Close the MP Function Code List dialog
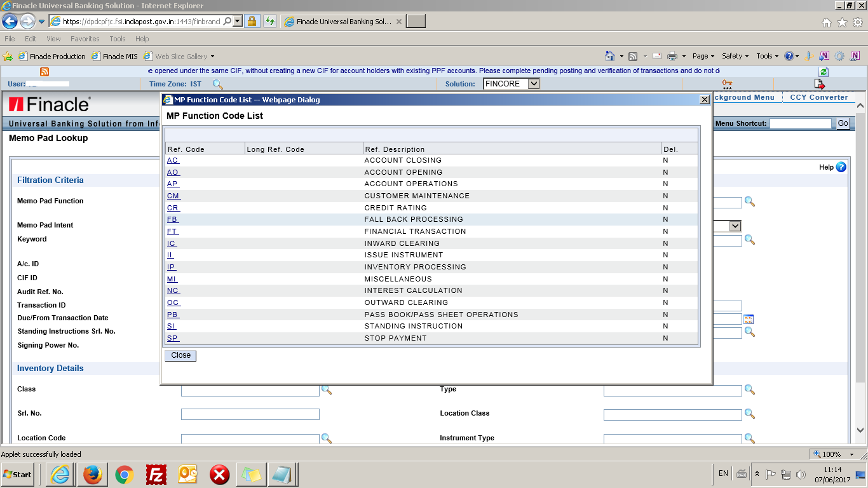868x488 pixels. coord(705,100)
